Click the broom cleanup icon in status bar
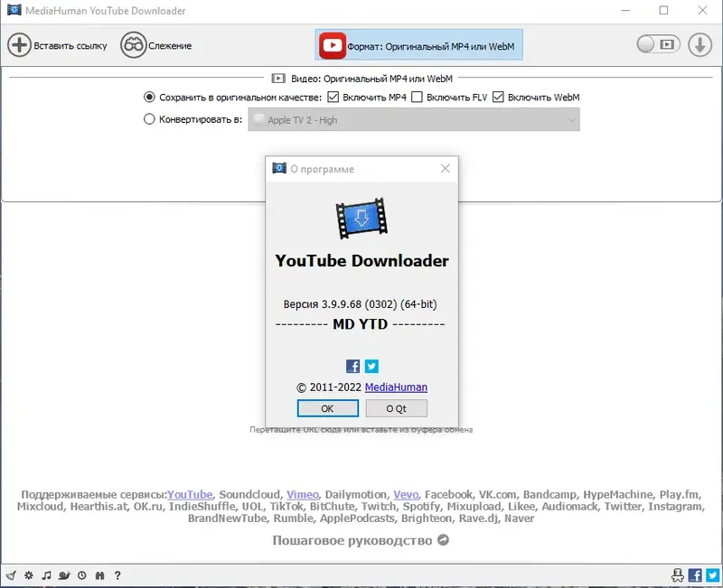Viewport: 723px width, 588px height. tap(12, 575)
